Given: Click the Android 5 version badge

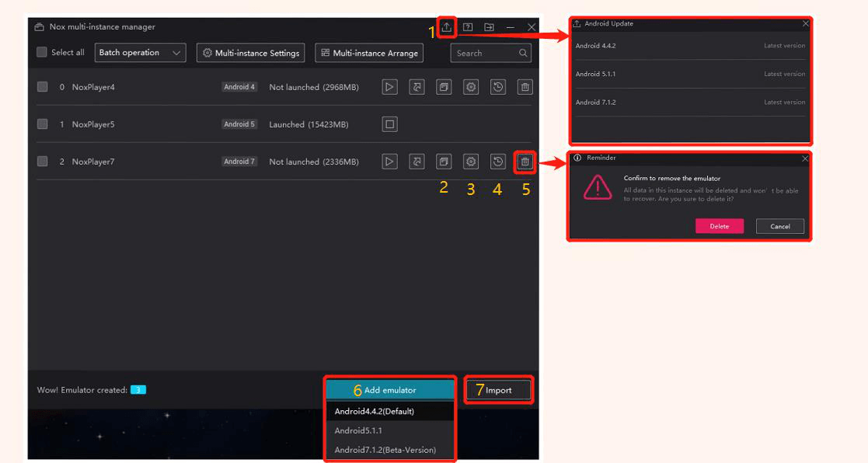Looking at the screenshot, I should (x=239, y=124).
